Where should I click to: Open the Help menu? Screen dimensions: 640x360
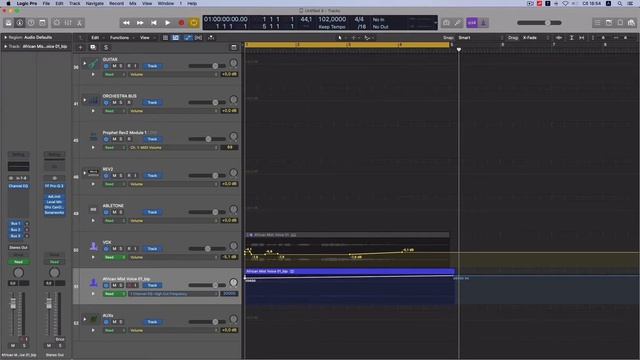(192, 3)
